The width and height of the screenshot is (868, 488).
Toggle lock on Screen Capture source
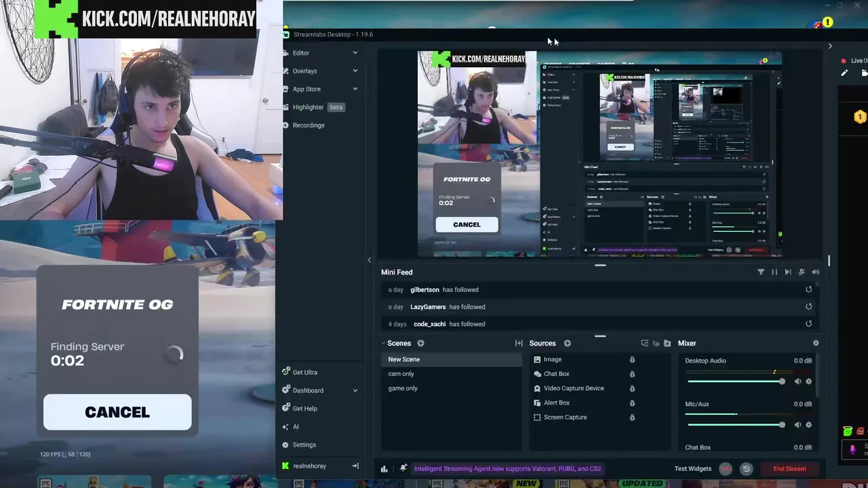click(632, 418)
